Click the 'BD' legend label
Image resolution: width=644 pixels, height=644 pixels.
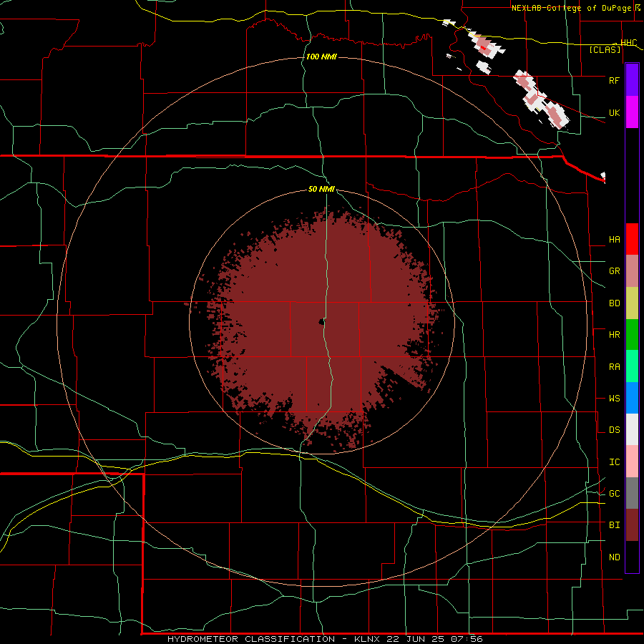click(x=614, y=303)
